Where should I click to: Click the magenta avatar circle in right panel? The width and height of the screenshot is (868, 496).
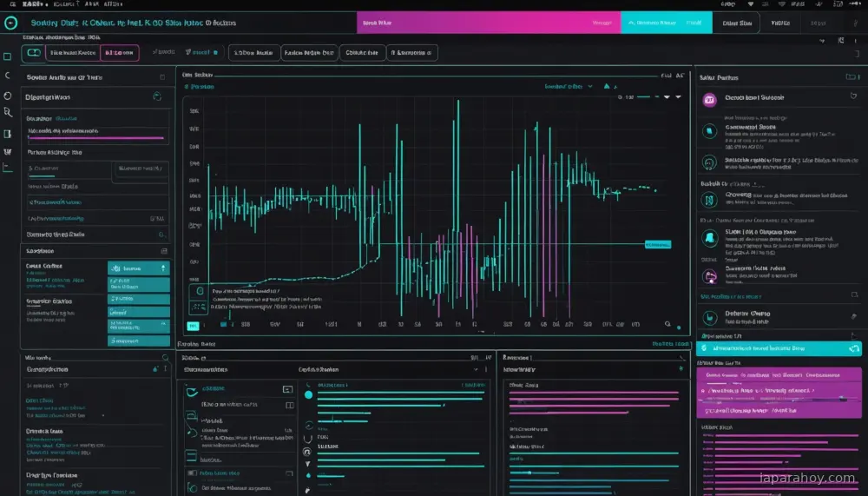710,100
